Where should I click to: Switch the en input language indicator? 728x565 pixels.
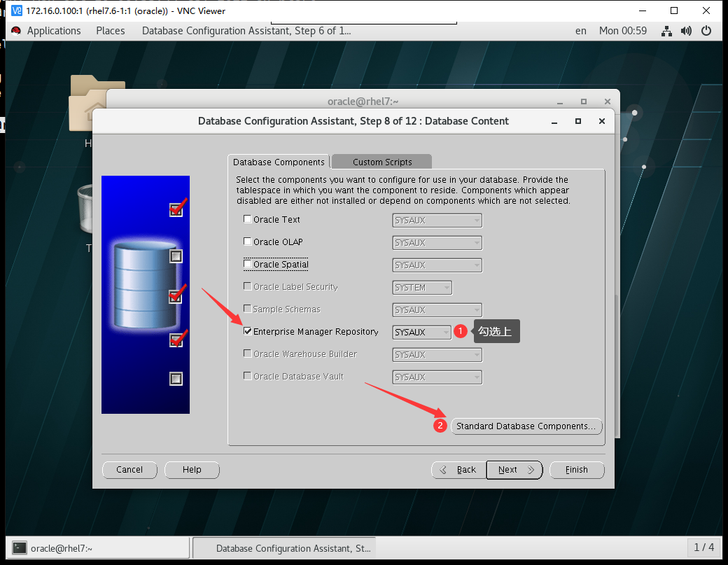pyautogui.click(x=581, y=31)
